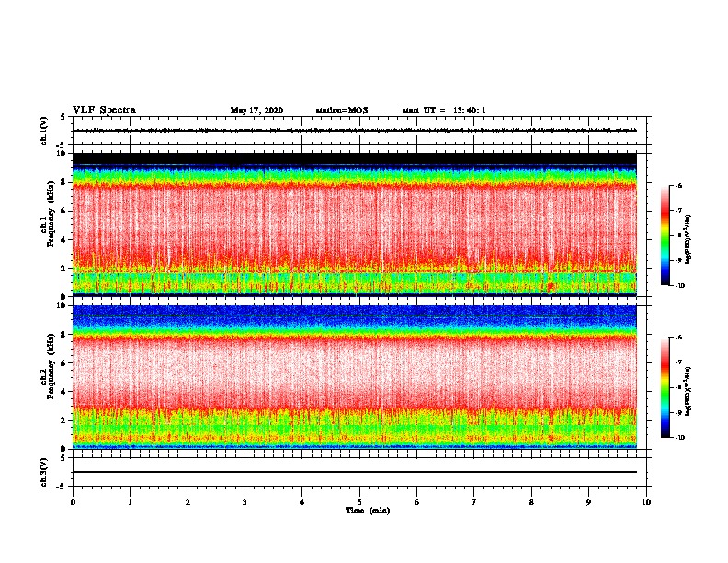
Task: Click inside the ch.2 spectrogram panel
Action: (354, 377)
